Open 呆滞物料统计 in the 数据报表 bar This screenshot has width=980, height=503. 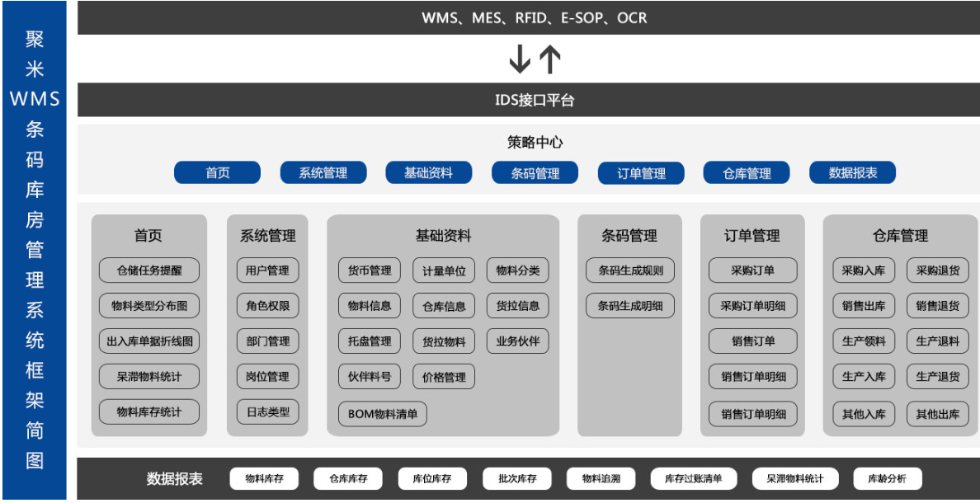(795, 479)
